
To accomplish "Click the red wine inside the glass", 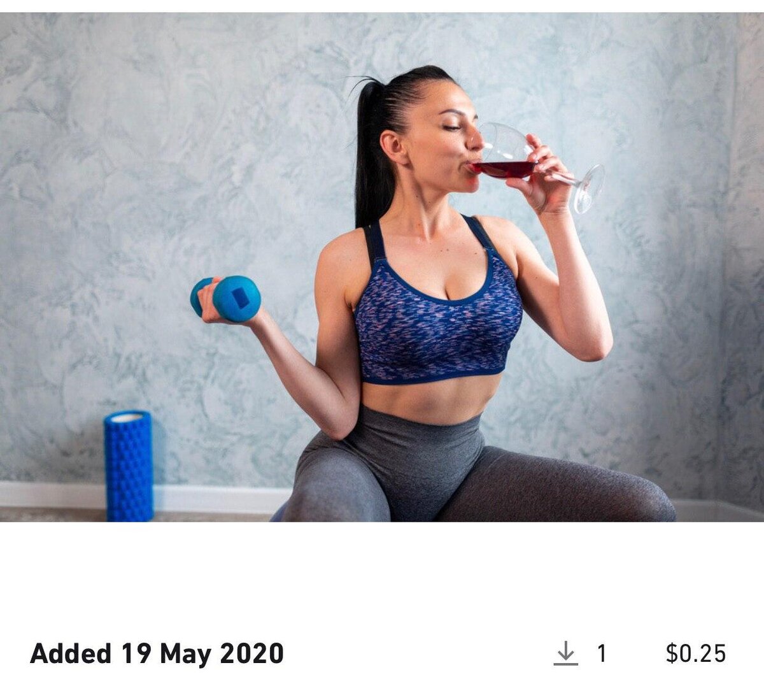I will (503, 169).
